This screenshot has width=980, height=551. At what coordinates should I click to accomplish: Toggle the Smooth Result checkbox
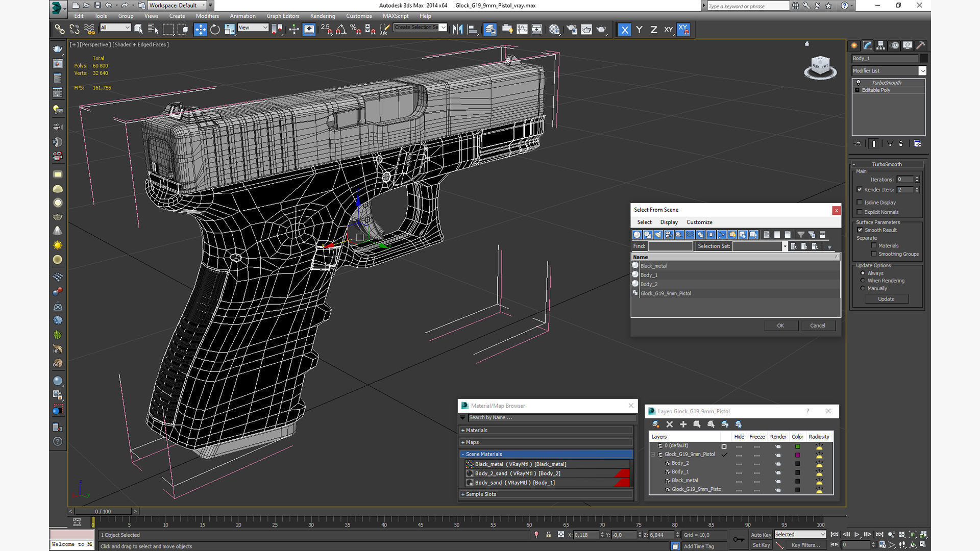click(860, 230)
